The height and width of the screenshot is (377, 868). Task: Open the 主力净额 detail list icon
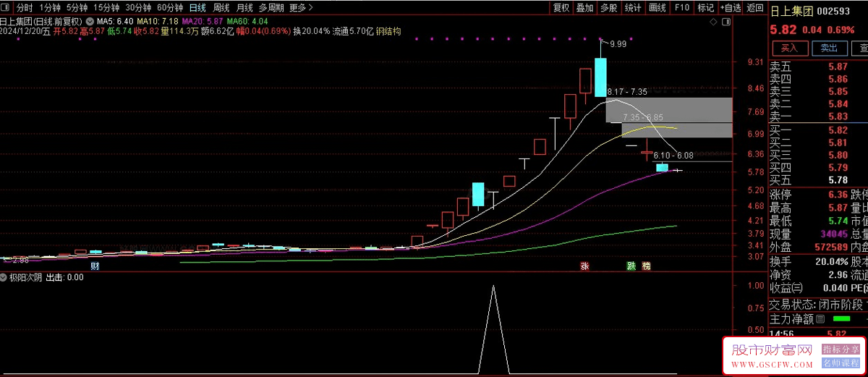820,318
